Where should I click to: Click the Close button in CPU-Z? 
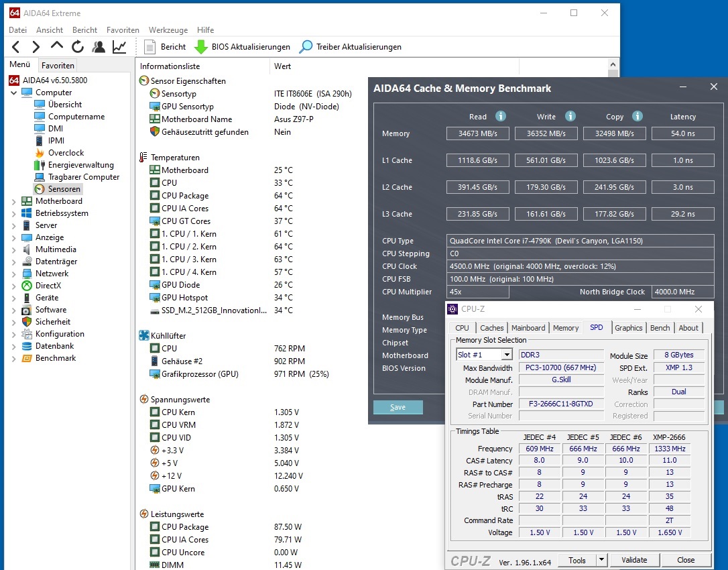(x=686, y=560)
